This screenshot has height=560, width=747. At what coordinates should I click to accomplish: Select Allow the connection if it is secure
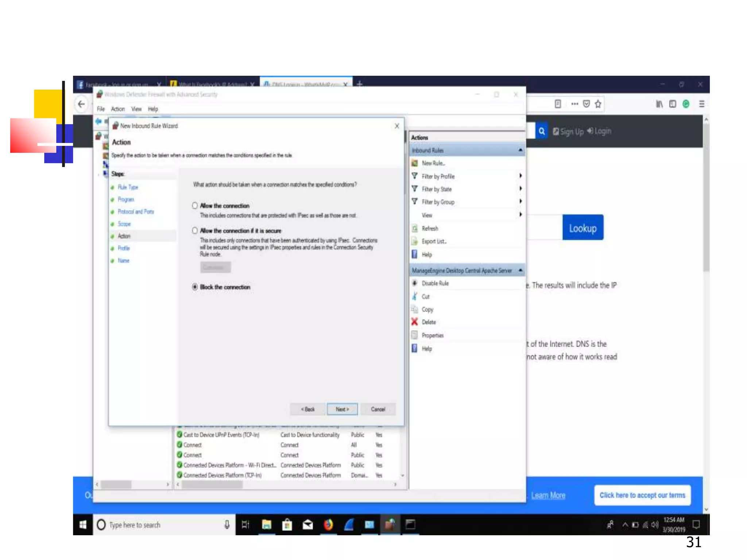(x=195, y=230)
